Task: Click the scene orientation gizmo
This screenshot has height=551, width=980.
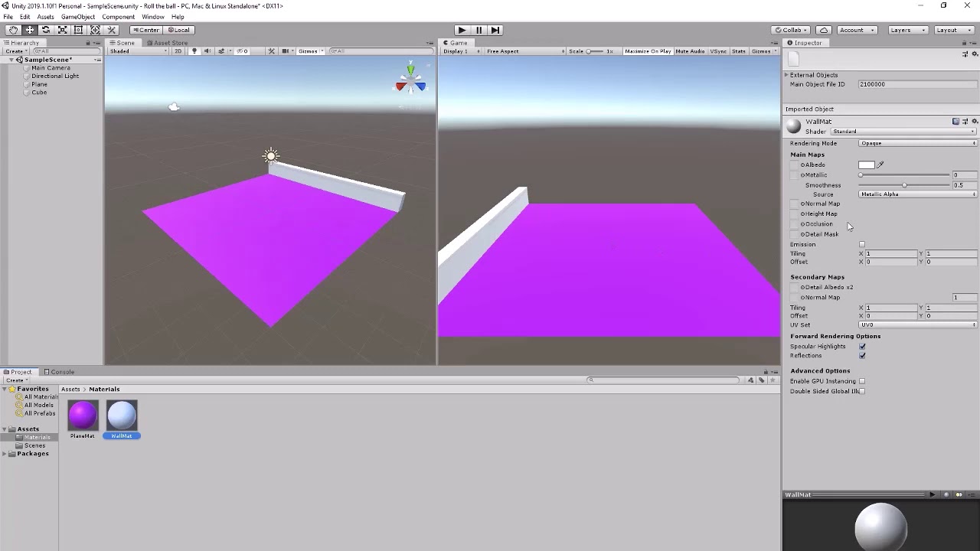Action: pos(410,80)
